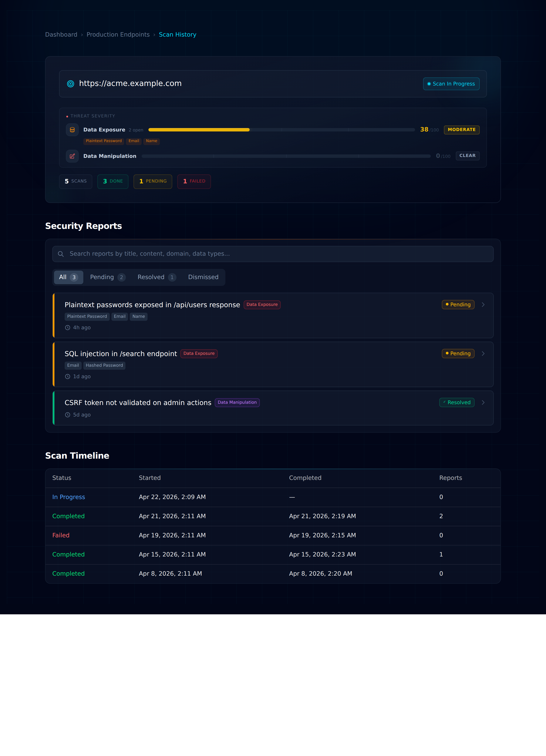Click the Reports column header
The image size is (546, 756).
pyautogui.click(x=450, y=478)
